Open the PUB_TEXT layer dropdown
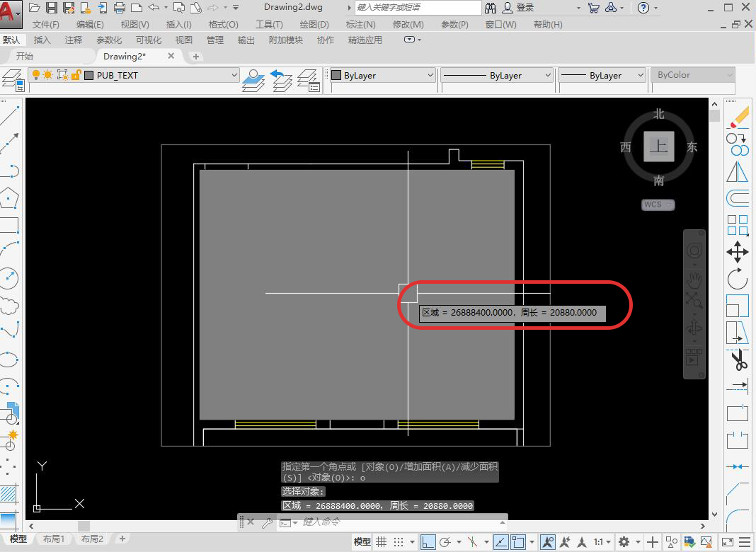Screen dimensions: 756x552 [x=234, y=75]
